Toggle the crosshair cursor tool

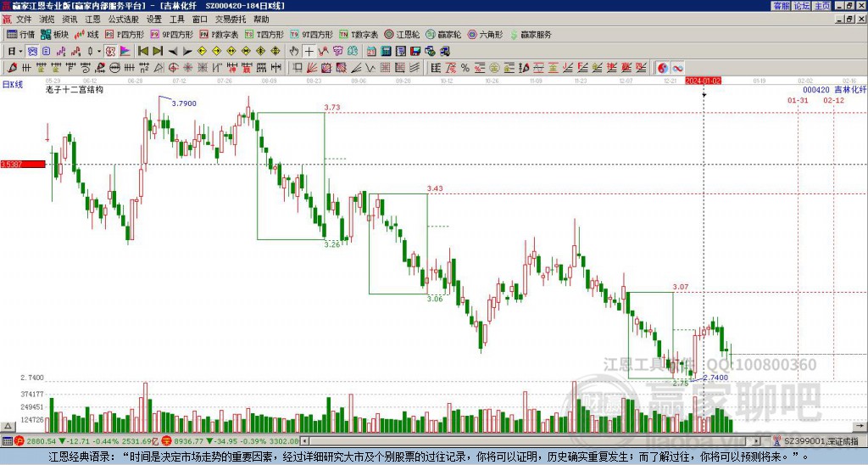(309, 51)
